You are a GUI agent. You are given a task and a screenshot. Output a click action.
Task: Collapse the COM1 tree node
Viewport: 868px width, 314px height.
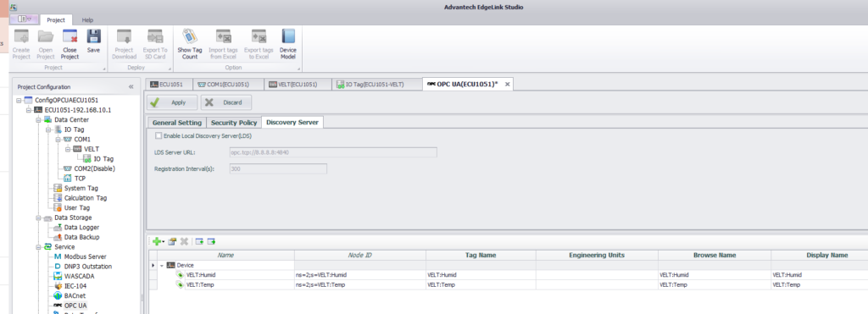(x=58, y=140)
